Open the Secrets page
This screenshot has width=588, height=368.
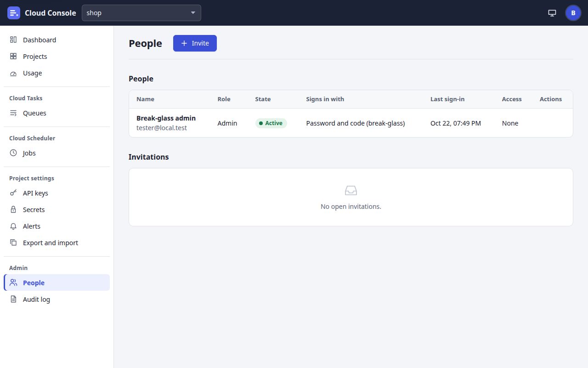[x=57, y=210]
